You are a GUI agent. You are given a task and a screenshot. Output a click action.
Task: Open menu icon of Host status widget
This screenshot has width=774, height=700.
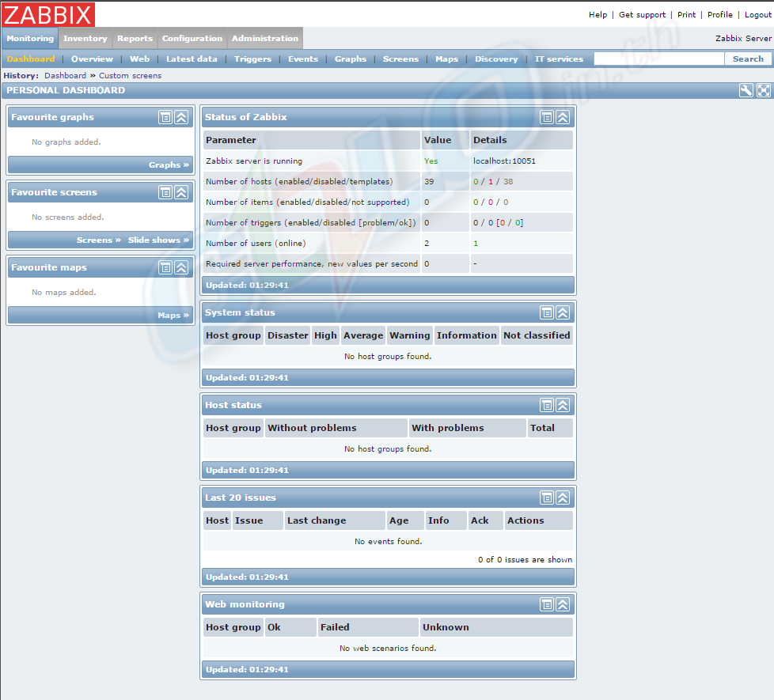tap(546, 405)
